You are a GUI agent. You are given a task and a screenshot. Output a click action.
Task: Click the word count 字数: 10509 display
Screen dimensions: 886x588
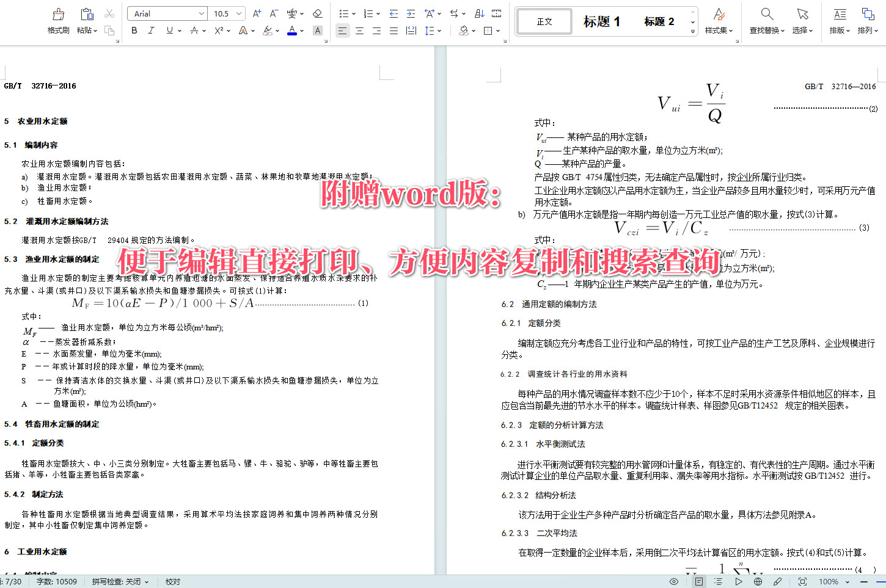(56, 581)
